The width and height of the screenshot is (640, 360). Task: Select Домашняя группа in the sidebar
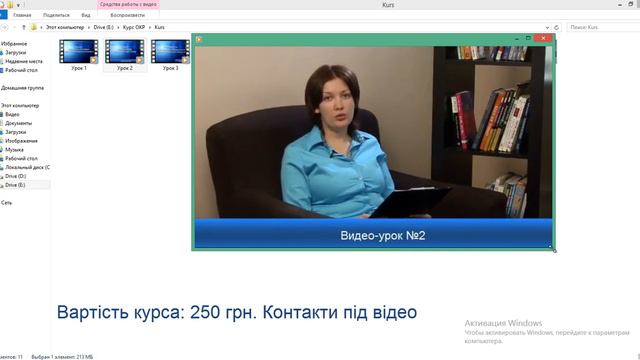pyautogui.click(x=22, y=88)
